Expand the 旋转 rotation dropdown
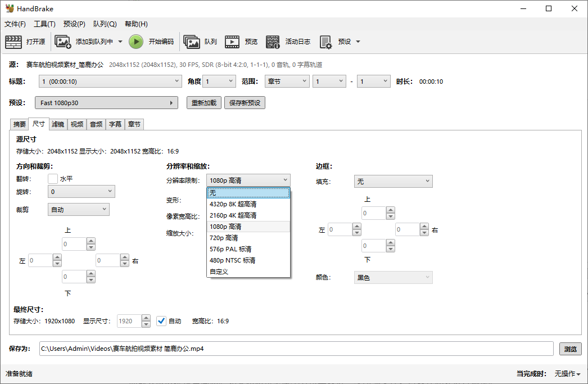 pos(82,192)
